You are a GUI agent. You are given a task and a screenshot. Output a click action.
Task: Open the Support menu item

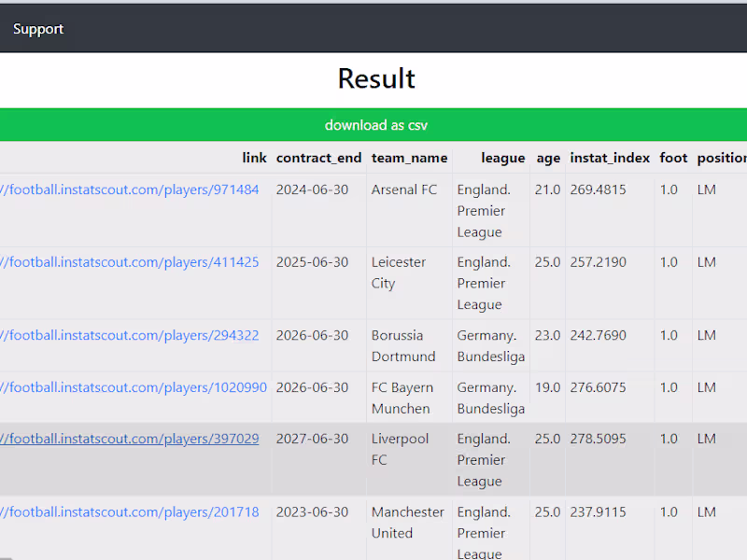click(x=38, y=29)
